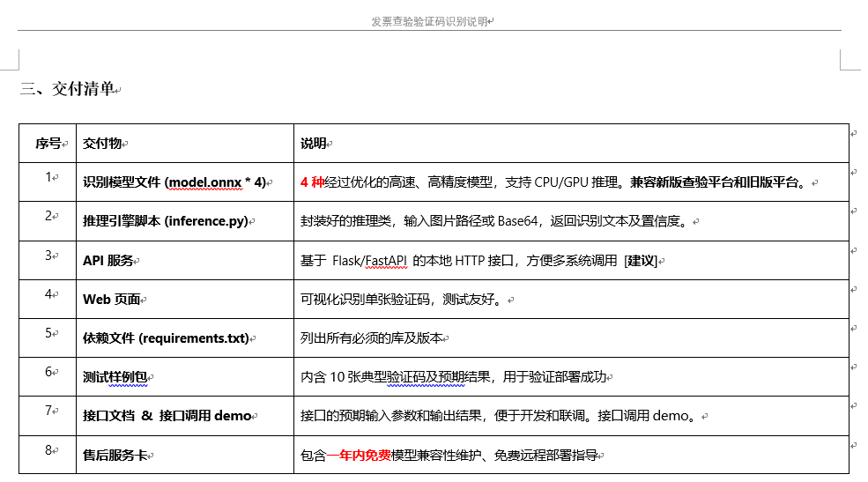
Task: Click the text 列出所有必须的库及版本
Action: coord(372,338)
